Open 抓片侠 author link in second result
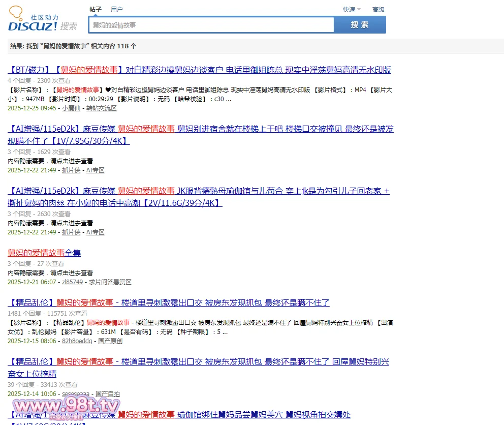504x425 pixels. coord(71,170)
